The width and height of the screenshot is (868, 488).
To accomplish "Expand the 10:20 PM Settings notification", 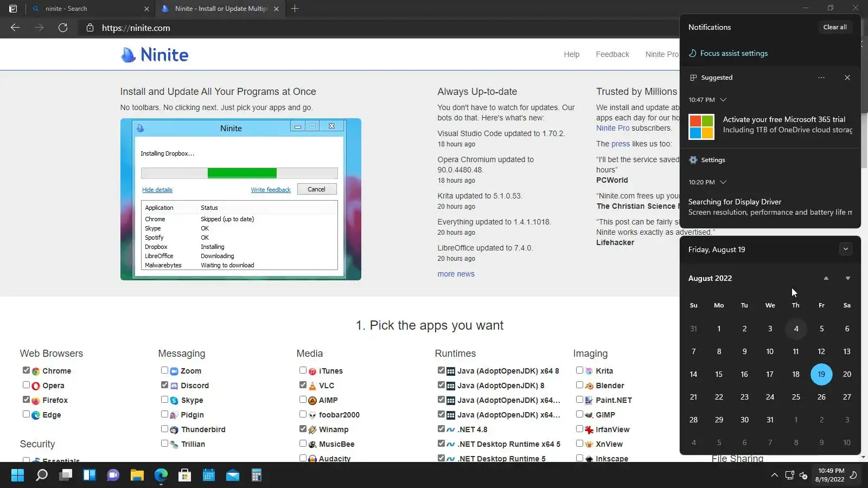I will point(723,182).
